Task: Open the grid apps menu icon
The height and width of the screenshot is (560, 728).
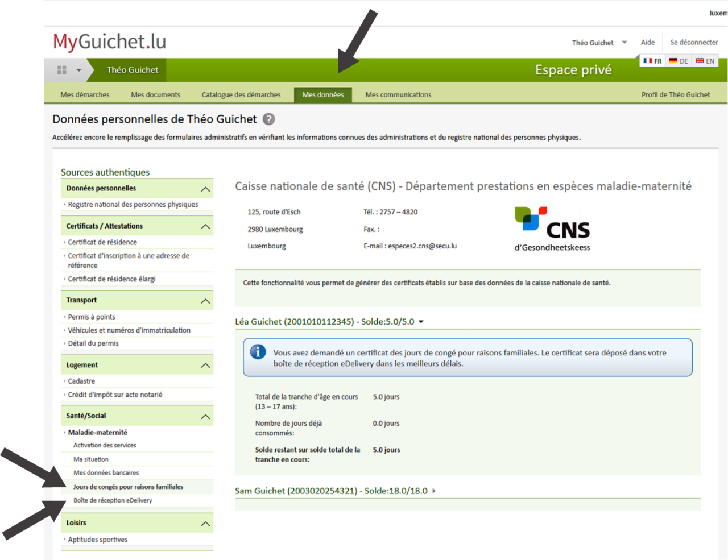Action: coord(61,70)
